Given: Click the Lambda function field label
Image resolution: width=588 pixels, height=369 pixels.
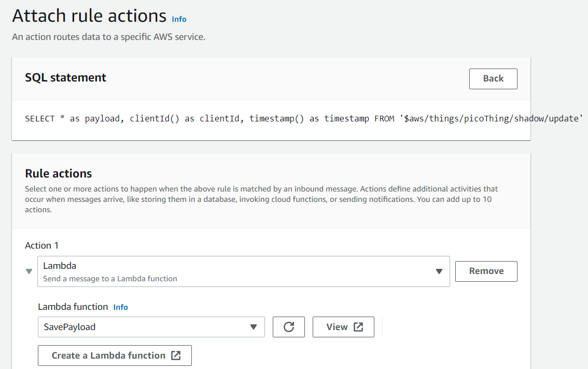Looking at the screenshot, I should (x=73, y=307).
